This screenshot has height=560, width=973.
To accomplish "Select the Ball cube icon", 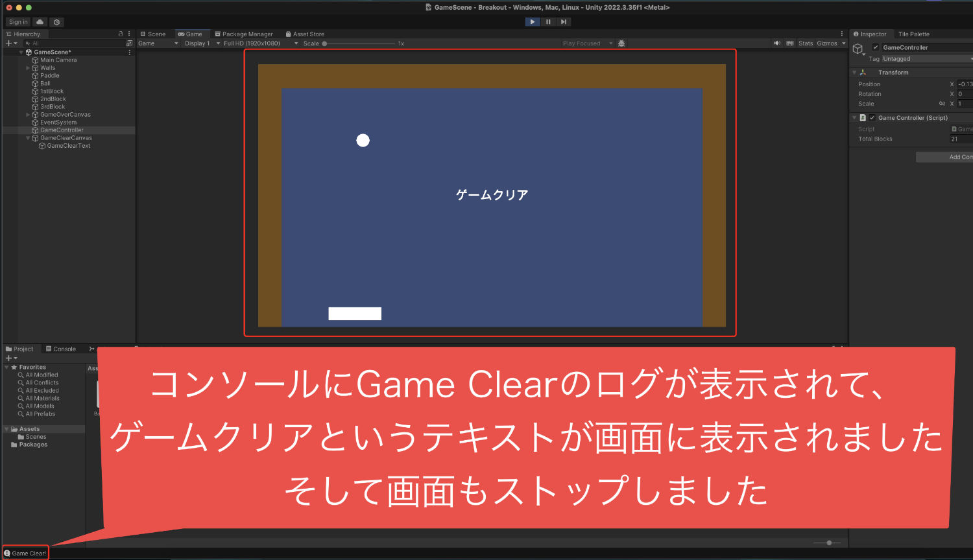I will click(x=35, y=84).
